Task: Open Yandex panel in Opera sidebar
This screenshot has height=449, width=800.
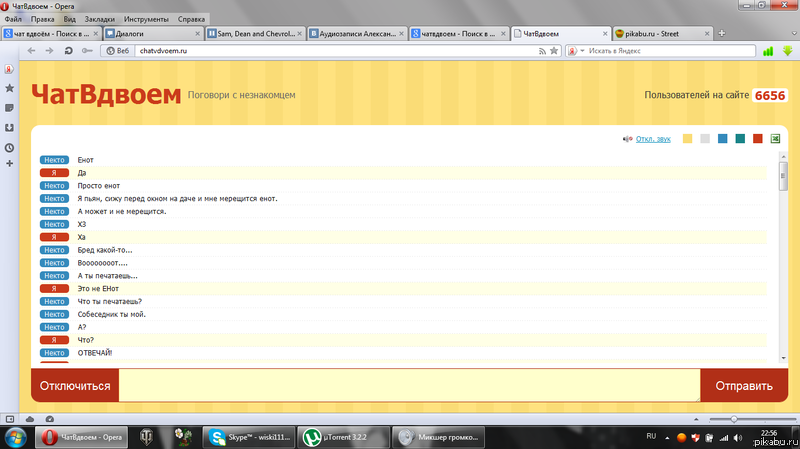Action: click(x=9, y=69)
